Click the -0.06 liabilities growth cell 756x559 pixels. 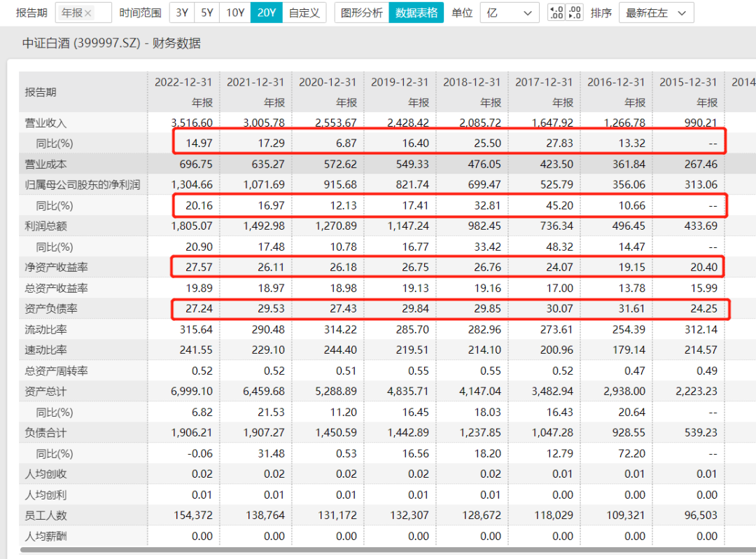tap(199, 454)
